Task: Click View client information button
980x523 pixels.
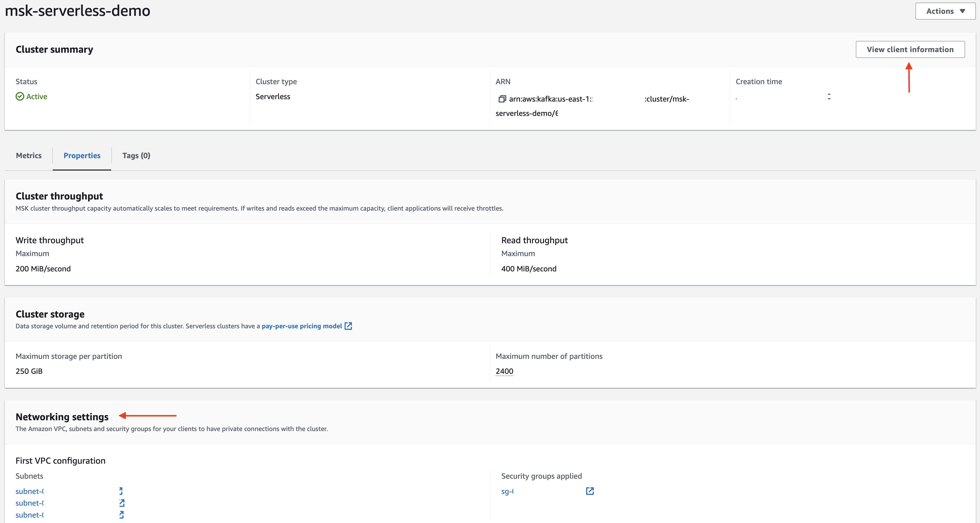Action: coord(910,49)
